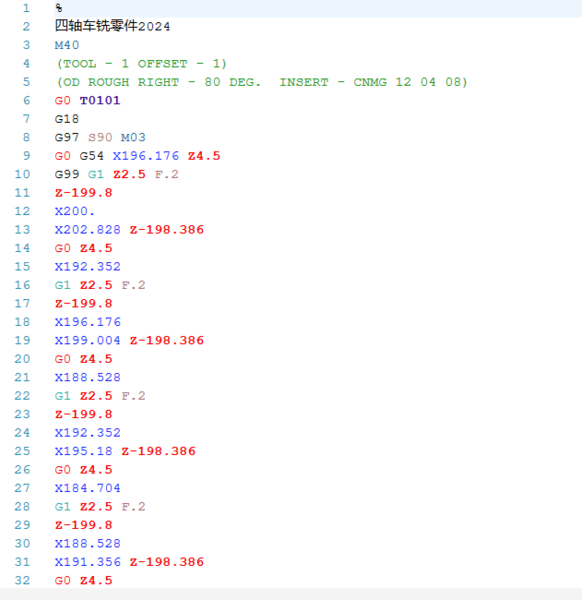Viewport: 582px width, 600px height.
Task: Click G1 on line 22
Action: coord(63,396)
